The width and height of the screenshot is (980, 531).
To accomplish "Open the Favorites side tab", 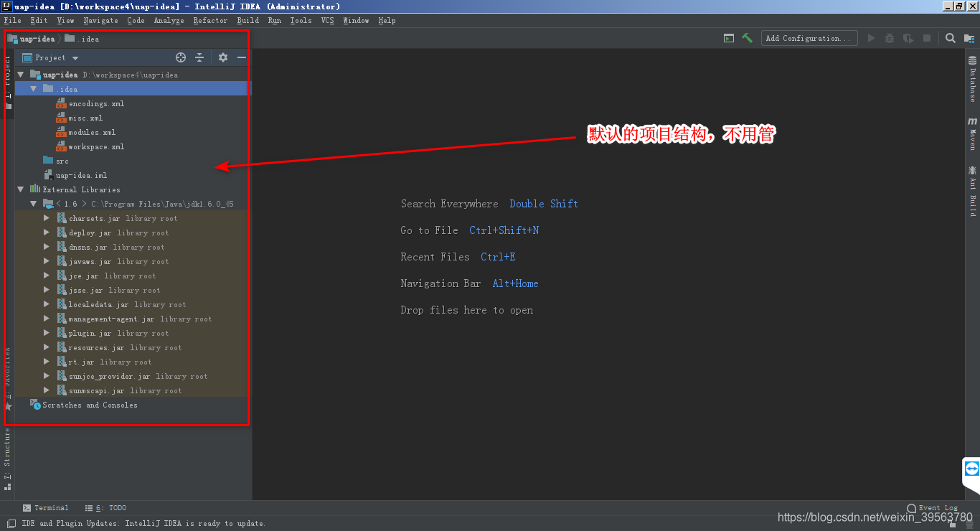I will point(7,379).
